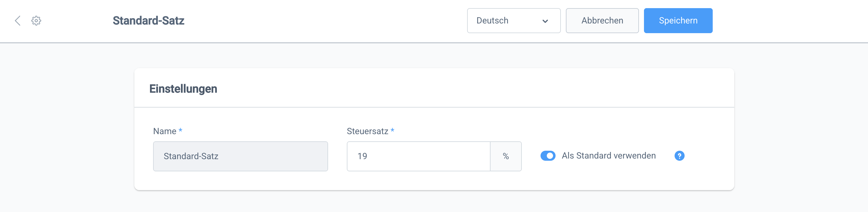Save changes with the Speichern button
Image resolution: width=868 pixels, height=212 pixels.
click(x=678, y=21)
